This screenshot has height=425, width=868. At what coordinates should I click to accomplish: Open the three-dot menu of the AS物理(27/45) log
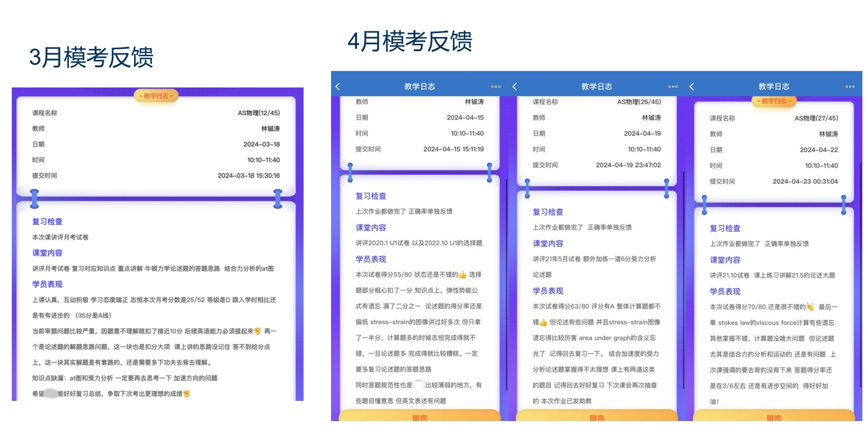pos(850,87)
